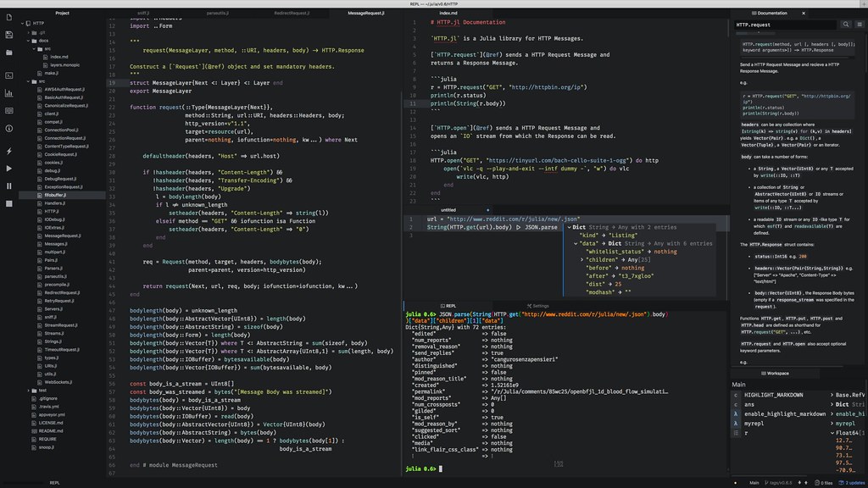
Task: Click the git branch tags/v0.6.5 status item
Action: (778, 482)
